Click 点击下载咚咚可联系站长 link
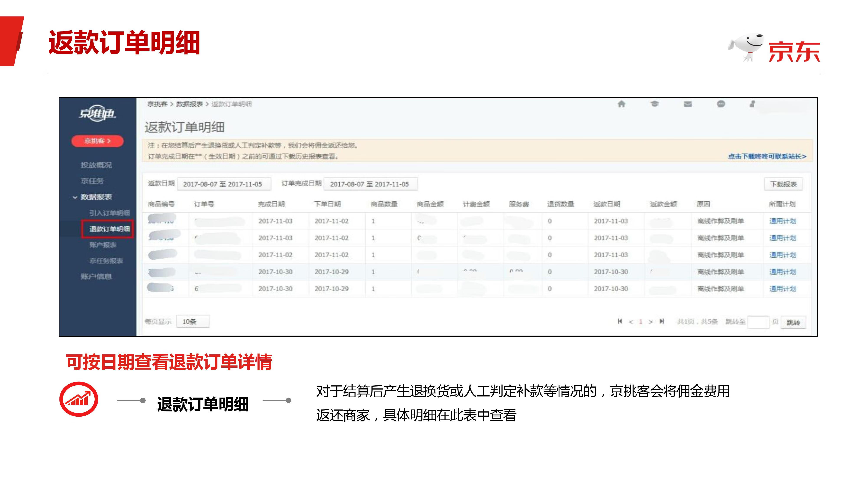The width and height of the screenshot is (868, 488). coord(767,156)
